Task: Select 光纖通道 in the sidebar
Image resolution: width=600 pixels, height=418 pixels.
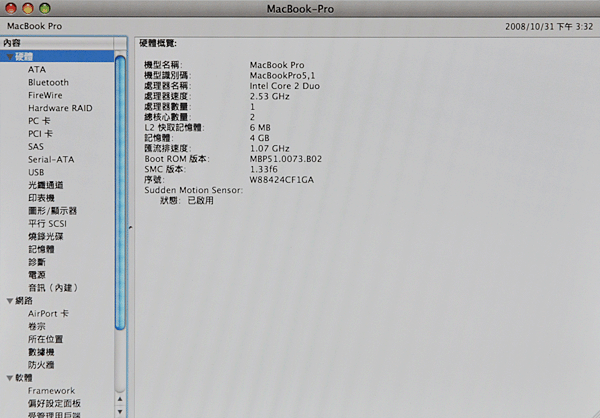Action: 46,185
